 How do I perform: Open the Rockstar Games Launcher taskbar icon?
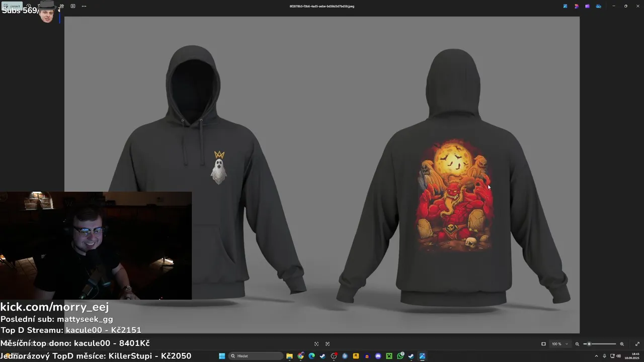point(356,356)
